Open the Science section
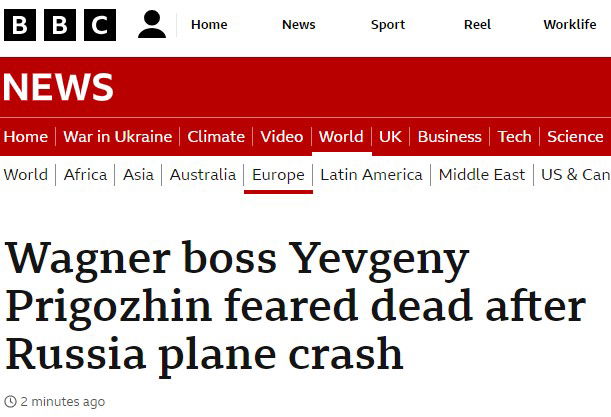611x417 pixels. click(x=575, y=137)
